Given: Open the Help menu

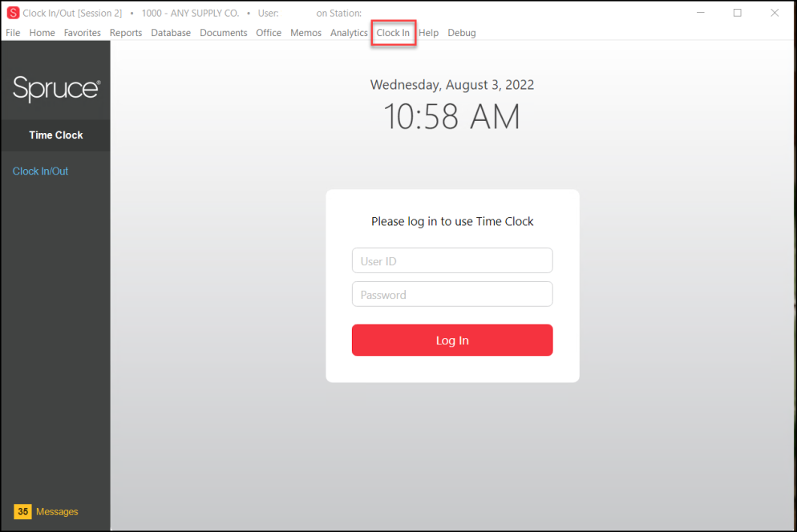Looking at the screenshot, I should tap(428, 33).
